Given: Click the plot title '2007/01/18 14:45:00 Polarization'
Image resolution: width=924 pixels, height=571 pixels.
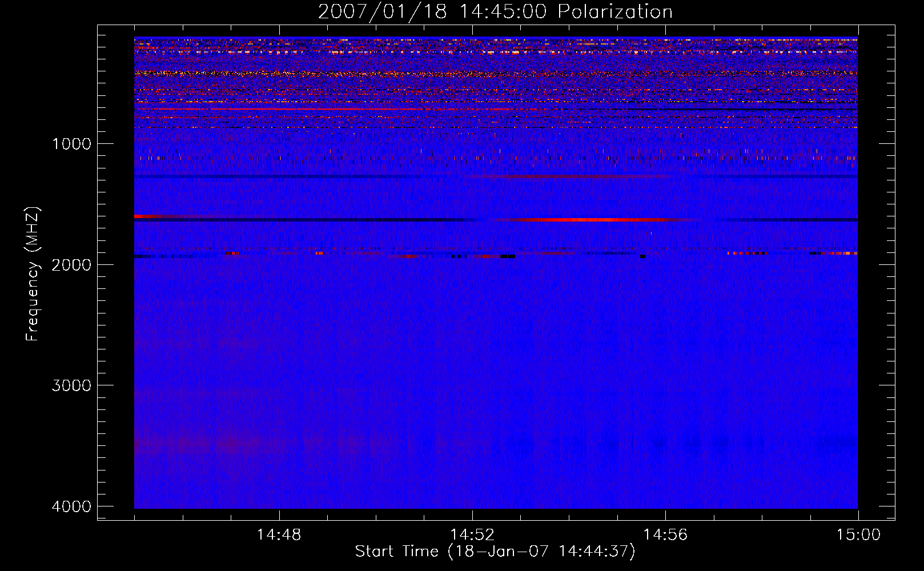Looking at the screenshot, I should pyautogui.click(x=495, y=12).
